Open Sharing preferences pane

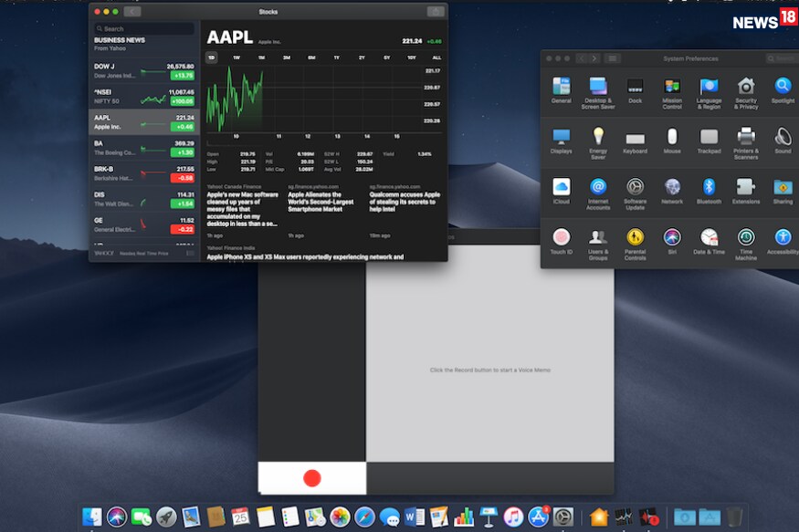point(783,192)
